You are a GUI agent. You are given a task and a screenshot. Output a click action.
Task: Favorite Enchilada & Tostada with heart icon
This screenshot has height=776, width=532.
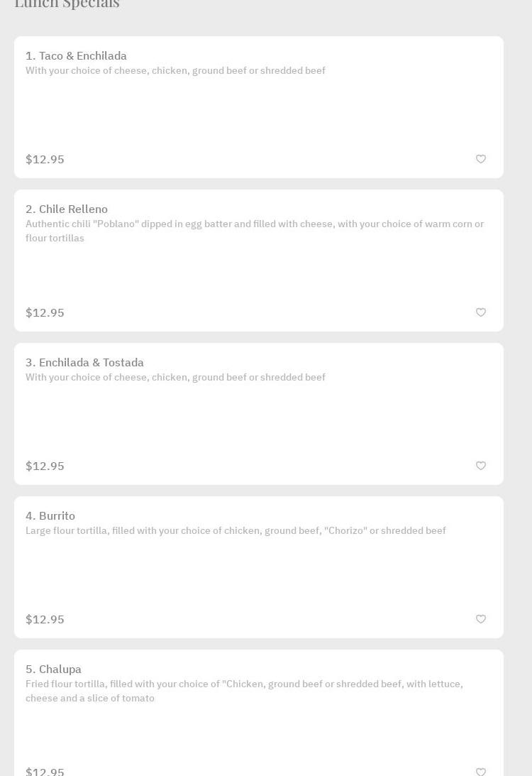(x=481, y=466)
